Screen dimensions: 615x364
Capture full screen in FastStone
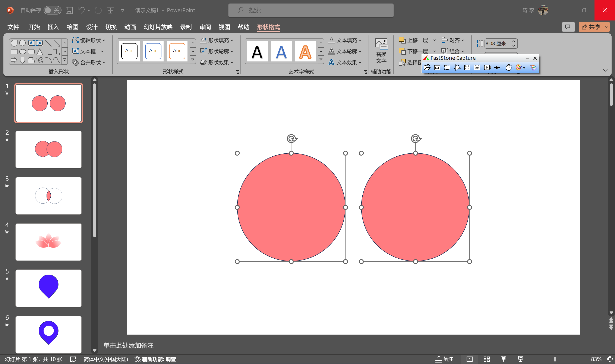[467, 67]
